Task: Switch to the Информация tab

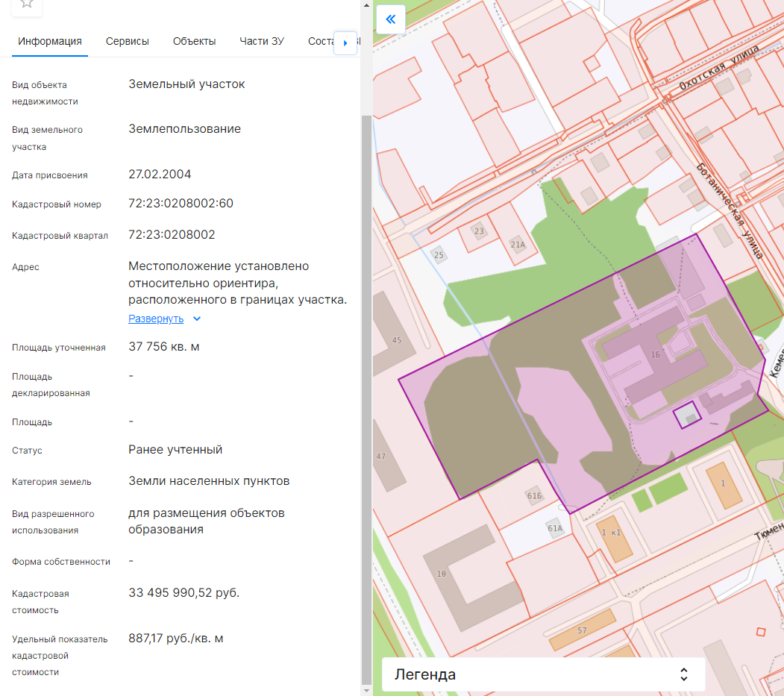Action: [x=50, y=41]
